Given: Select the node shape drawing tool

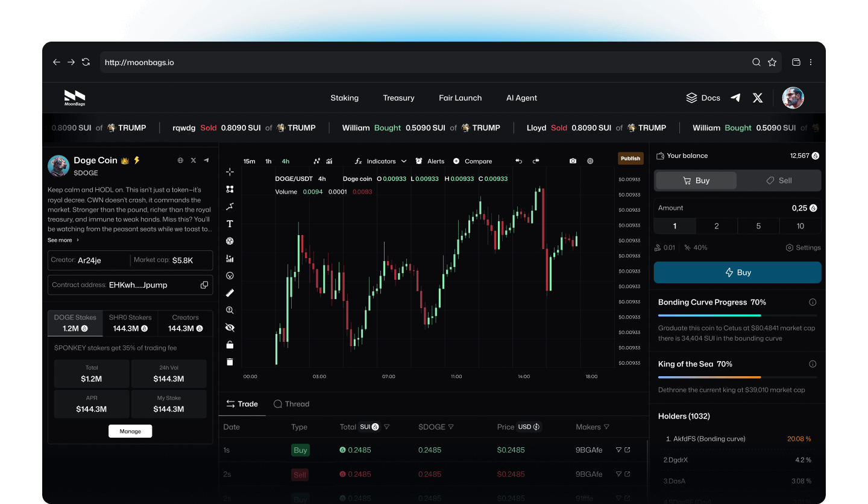Looking at the screenshot, I should point(230,189).
